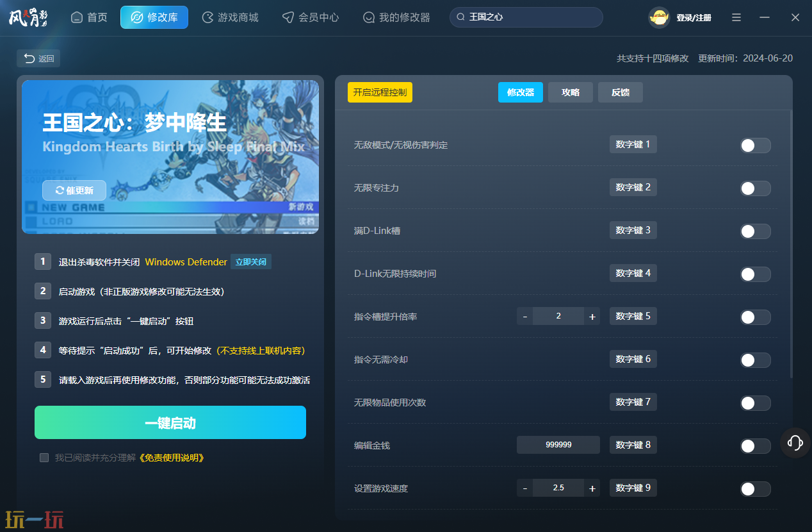Enable D-Link无限持续时间 switch

click(755, 274)
